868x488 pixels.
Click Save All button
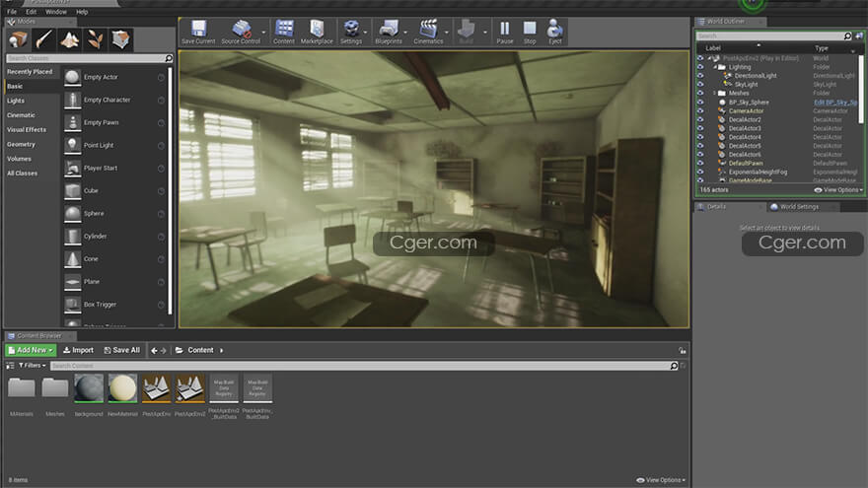click(x=121, y=350)
